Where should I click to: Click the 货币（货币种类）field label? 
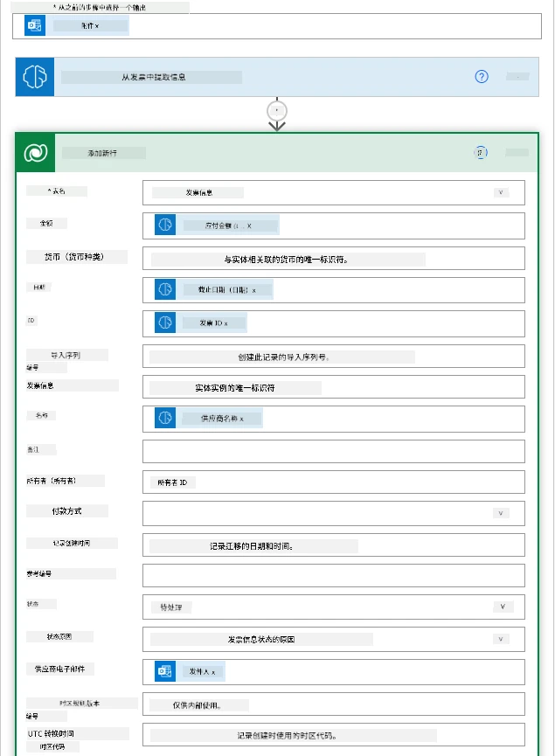[74, 256]
